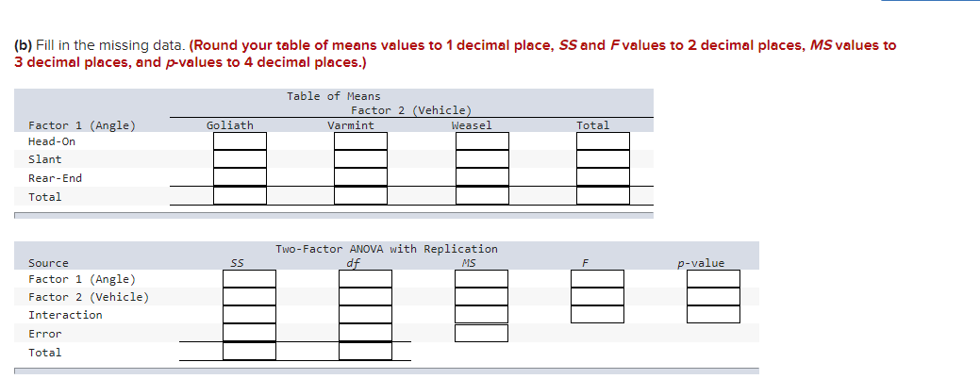Screen dimensions: 980x379
Task: Select Total row Weasel mean field
Action: [x=482, y=195]
